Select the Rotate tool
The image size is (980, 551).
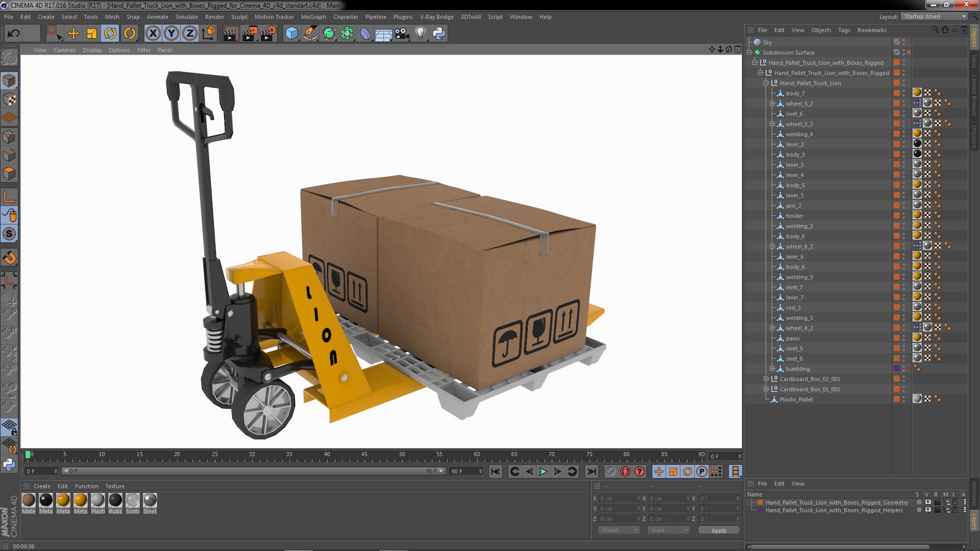[110, 34]
